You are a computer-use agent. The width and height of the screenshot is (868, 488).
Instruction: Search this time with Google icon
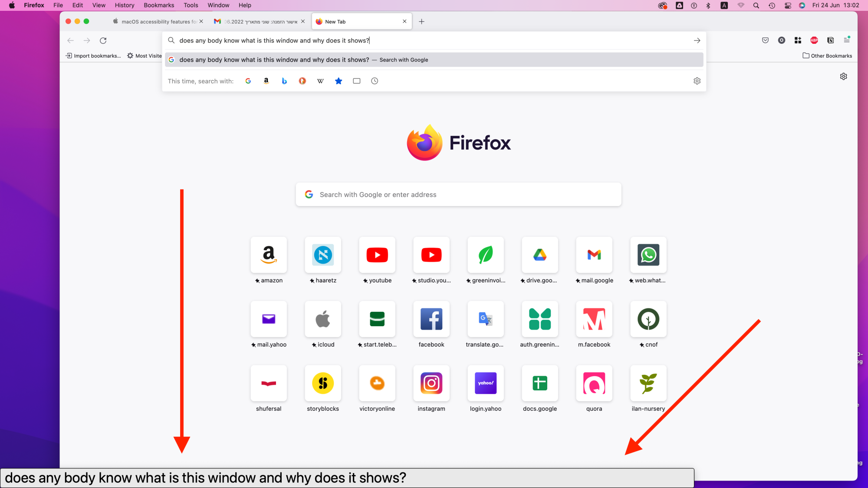point(248,81)
